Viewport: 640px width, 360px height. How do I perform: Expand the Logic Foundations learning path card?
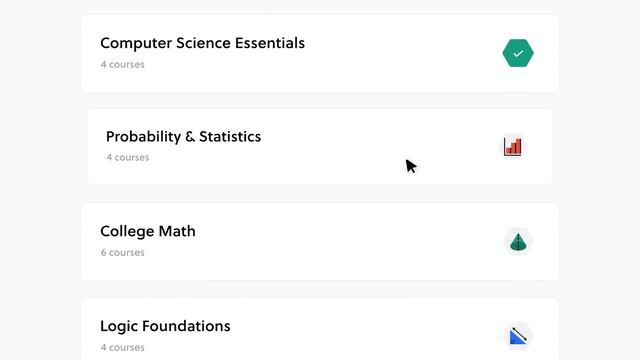[320, 329]
